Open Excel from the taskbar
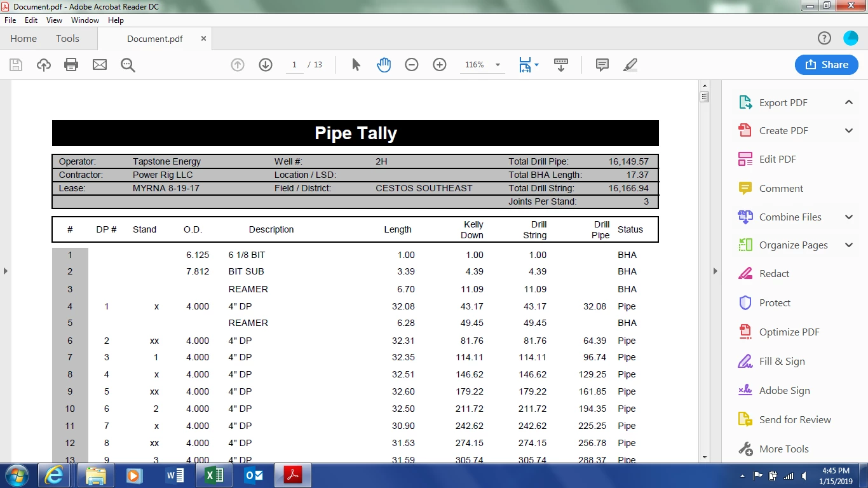The height and width of the screenshot is (488, 868). tap(214, 475)
